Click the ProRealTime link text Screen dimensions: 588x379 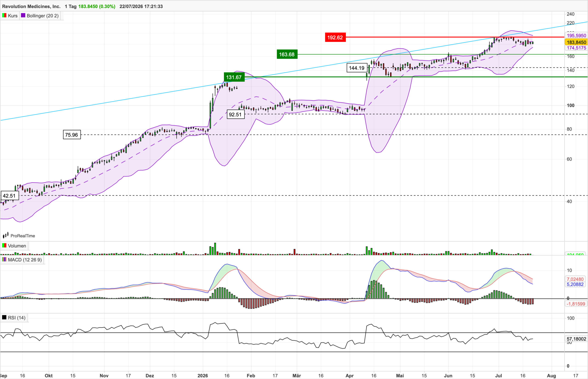pyautogui.click(x=23, y=236)
